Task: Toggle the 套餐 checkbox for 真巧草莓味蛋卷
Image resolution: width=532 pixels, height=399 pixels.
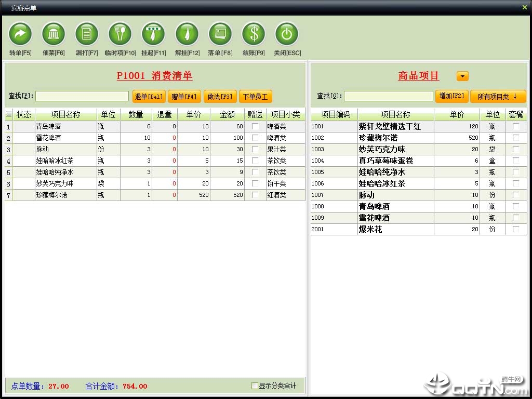Action: click(x=516, y=161)
